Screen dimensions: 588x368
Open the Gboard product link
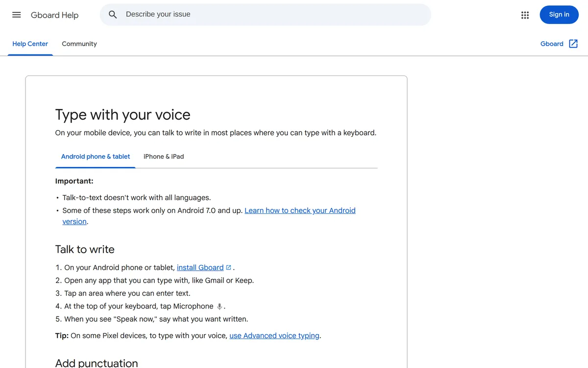tap(552, 44)
